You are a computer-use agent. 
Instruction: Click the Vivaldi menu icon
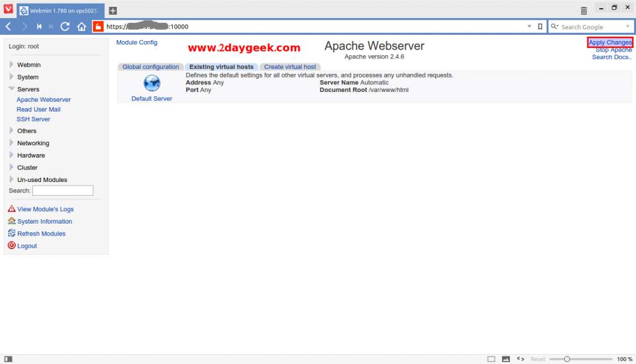[8, 9]
